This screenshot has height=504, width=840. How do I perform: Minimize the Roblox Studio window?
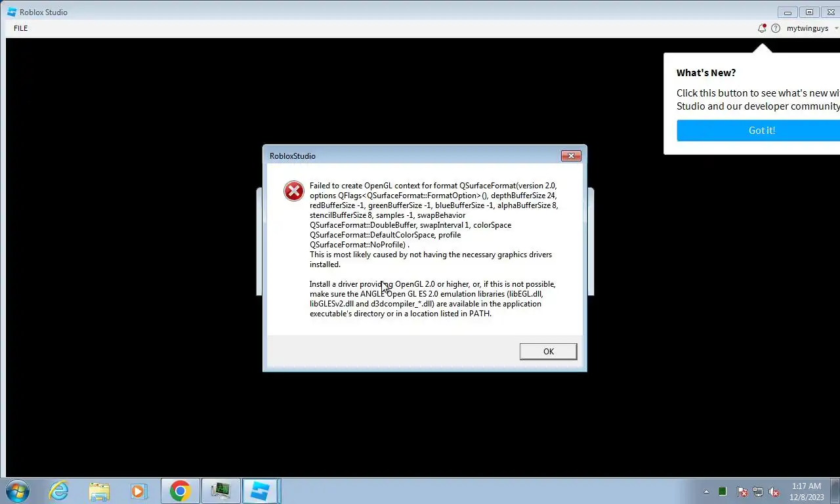pos(787,12)
